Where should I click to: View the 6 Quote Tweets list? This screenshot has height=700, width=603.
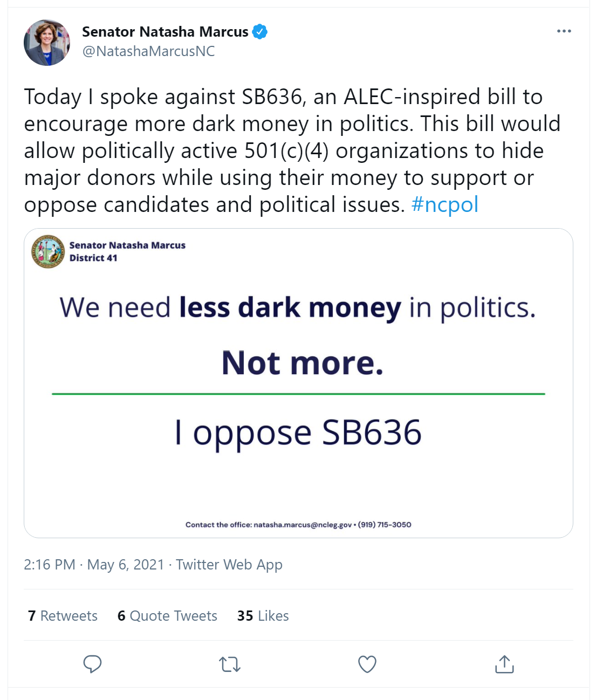pos(167,616)
